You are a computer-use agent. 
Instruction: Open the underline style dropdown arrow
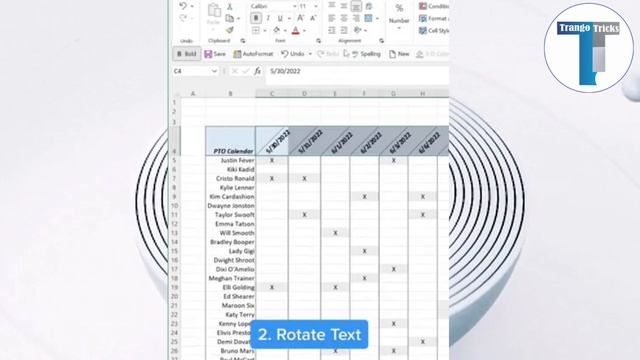(x=289, y=18)
